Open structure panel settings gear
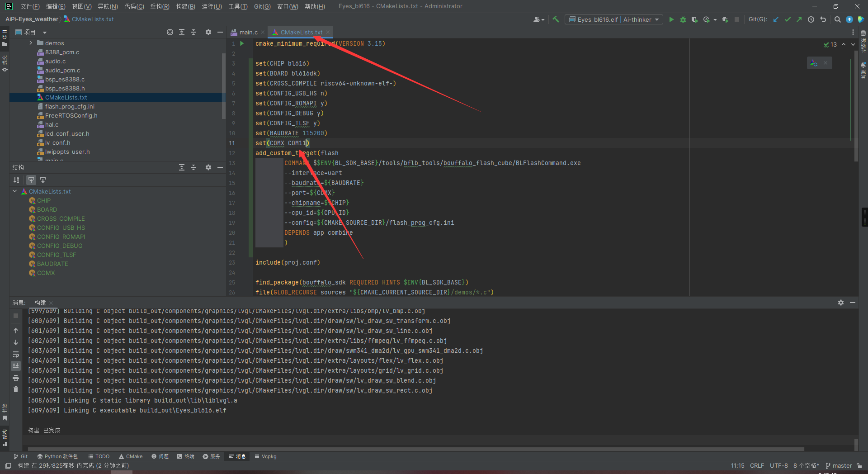This screenshot has height=474, width=868. (208, 167)
